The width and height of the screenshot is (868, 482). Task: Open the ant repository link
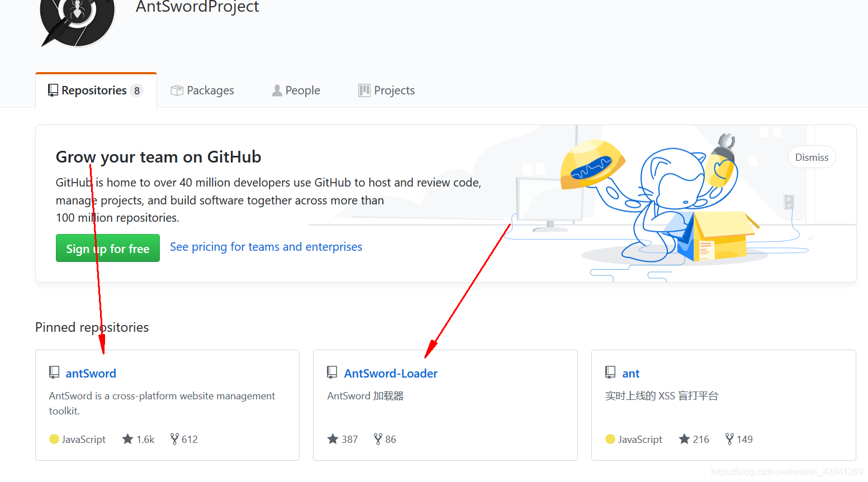coord(630,374)
